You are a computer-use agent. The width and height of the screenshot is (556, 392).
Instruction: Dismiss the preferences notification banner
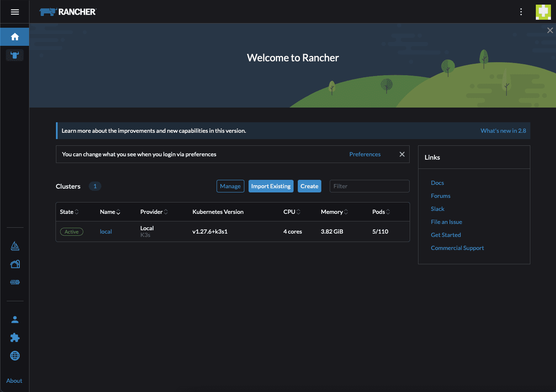pos(402,154)
